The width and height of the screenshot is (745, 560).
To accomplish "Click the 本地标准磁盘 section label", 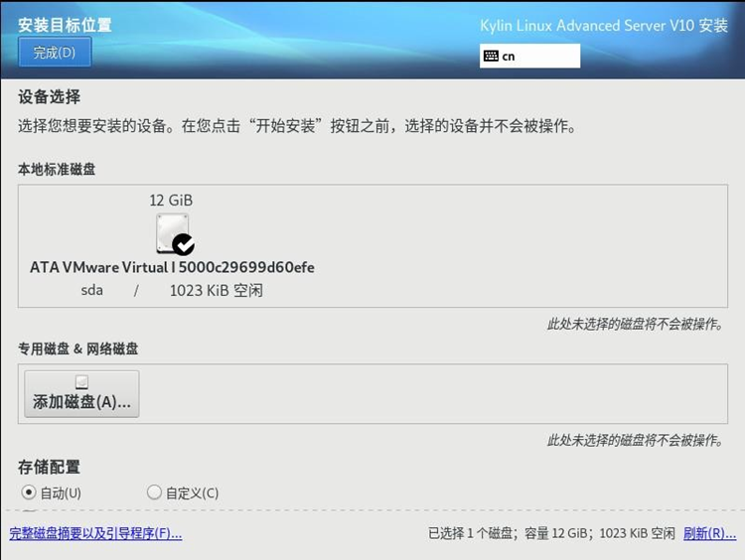I will 57,169.
